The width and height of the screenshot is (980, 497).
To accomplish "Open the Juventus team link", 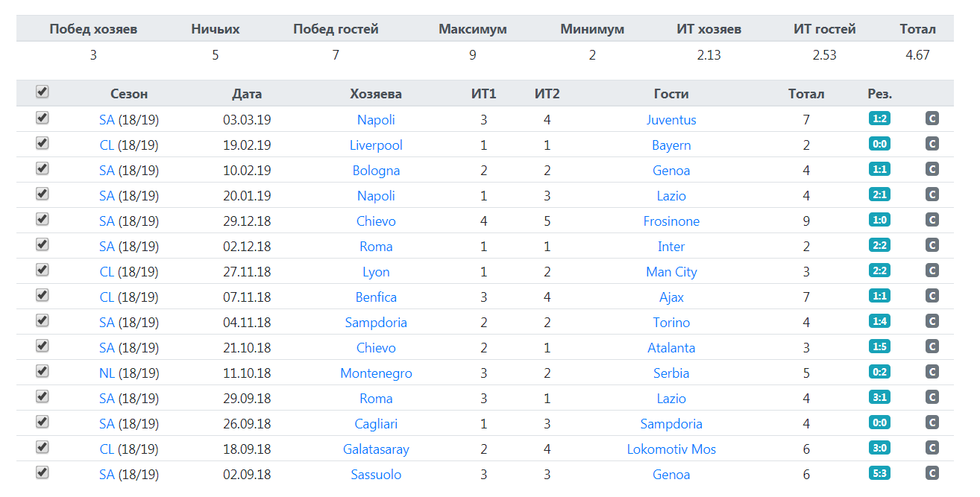I will point(671,120).
